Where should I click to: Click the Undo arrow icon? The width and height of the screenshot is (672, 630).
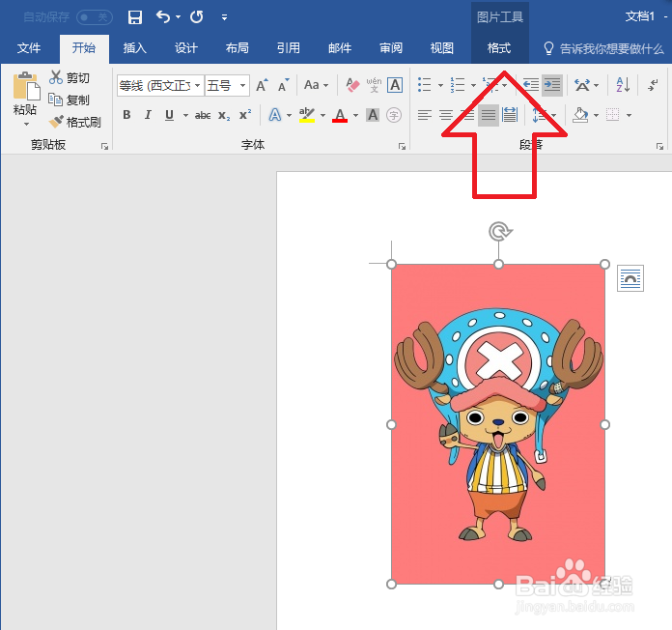pos(163,16)
